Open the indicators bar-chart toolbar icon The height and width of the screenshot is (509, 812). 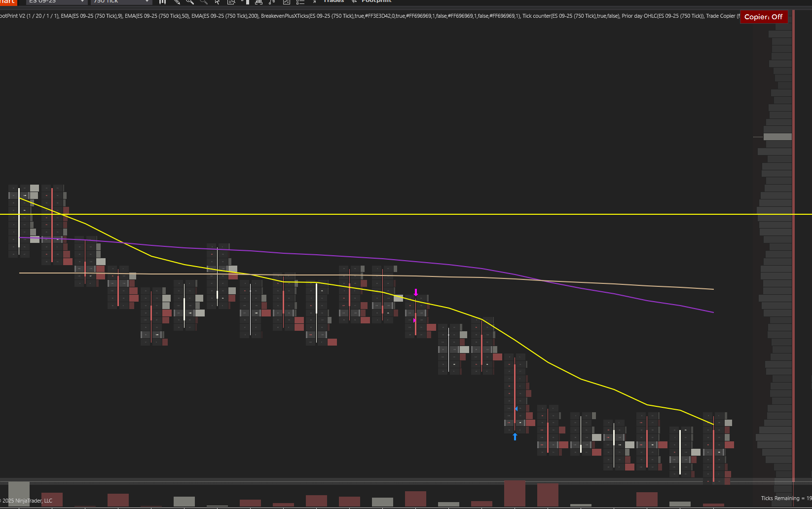[x=258, y=2]
